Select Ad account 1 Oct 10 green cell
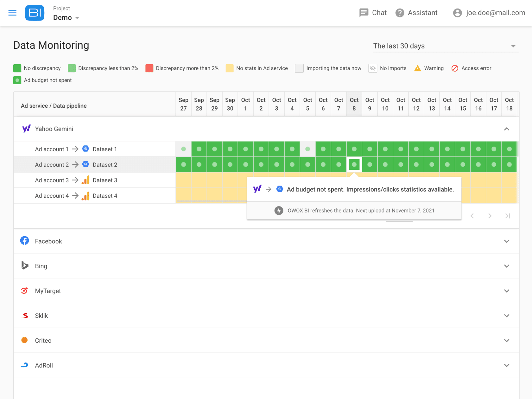This screenshot has height=399, width=532. coord(385,149)
